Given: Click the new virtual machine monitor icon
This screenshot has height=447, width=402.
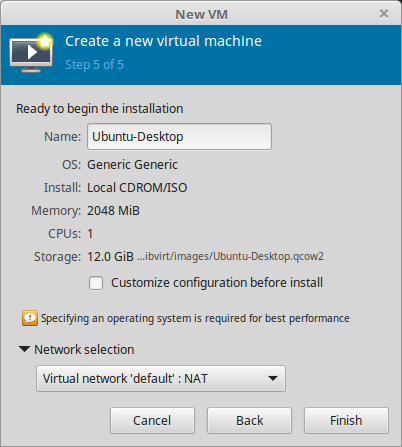Looking at the screenshot, I should pyautogui.click(x=31, y=53).
